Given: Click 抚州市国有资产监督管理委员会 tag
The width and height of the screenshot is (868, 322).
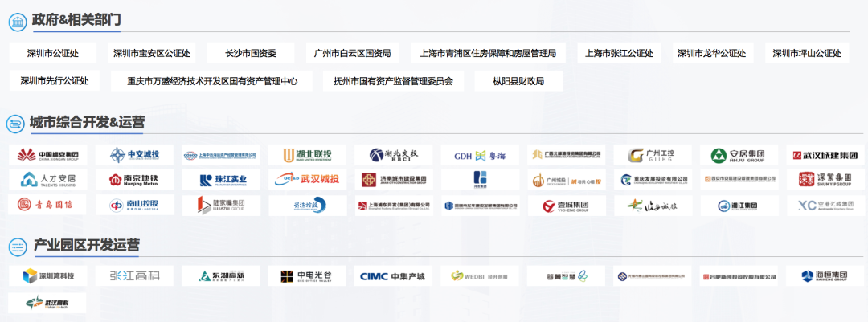Looking at the screenshot, I should click(x=394, y=81).
